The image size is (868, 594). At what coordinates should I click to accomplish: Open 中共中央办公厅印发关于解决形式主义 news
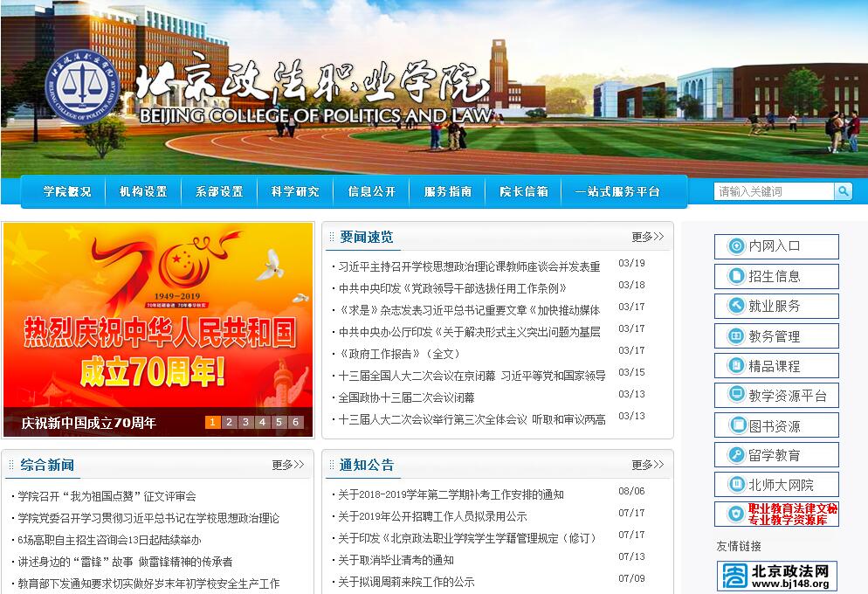(469, 332)
